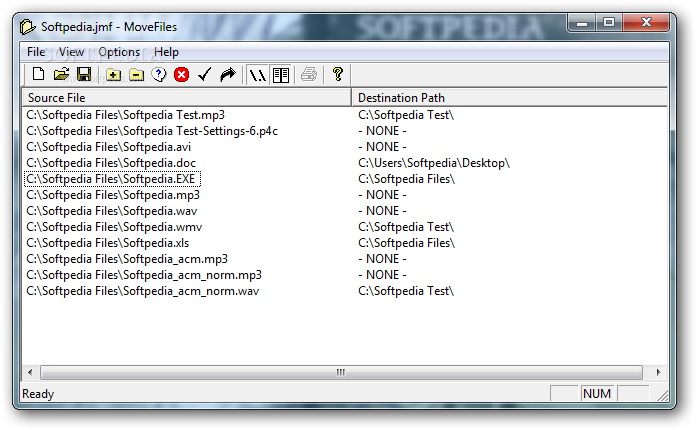The image size is (697, 430).
Task: Select the Softpedia.wmv source file
Action: [x=114, y=227]
